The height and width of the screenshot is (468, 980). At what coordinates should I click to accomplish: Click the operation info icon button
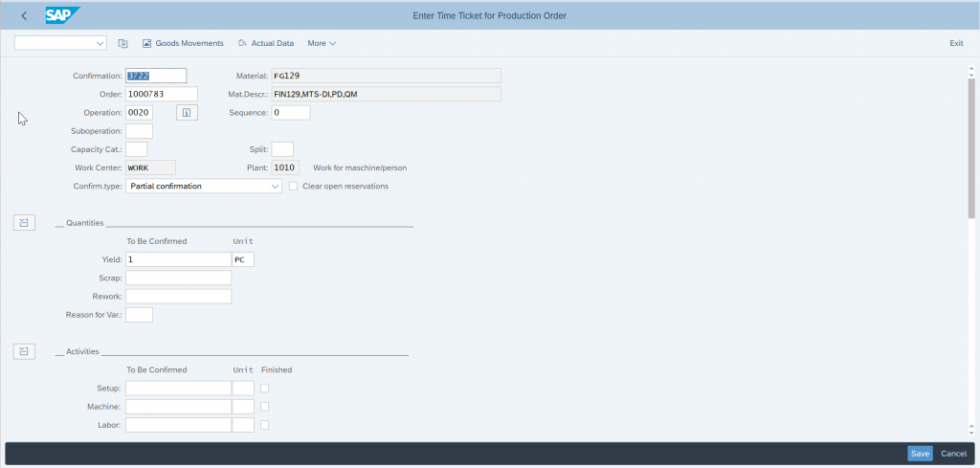[x=187, y=113]
